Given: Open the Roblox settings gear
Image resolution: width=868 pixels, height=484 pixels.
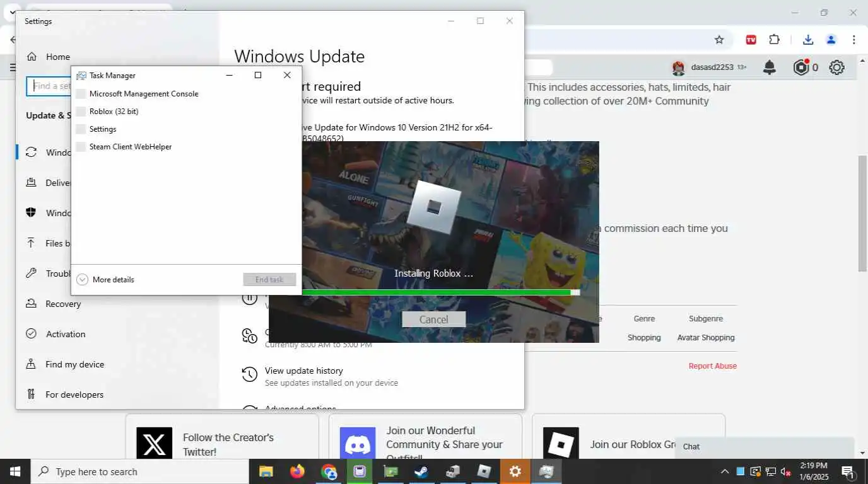Looking at the screenshot, I should (x=836, y=67).
